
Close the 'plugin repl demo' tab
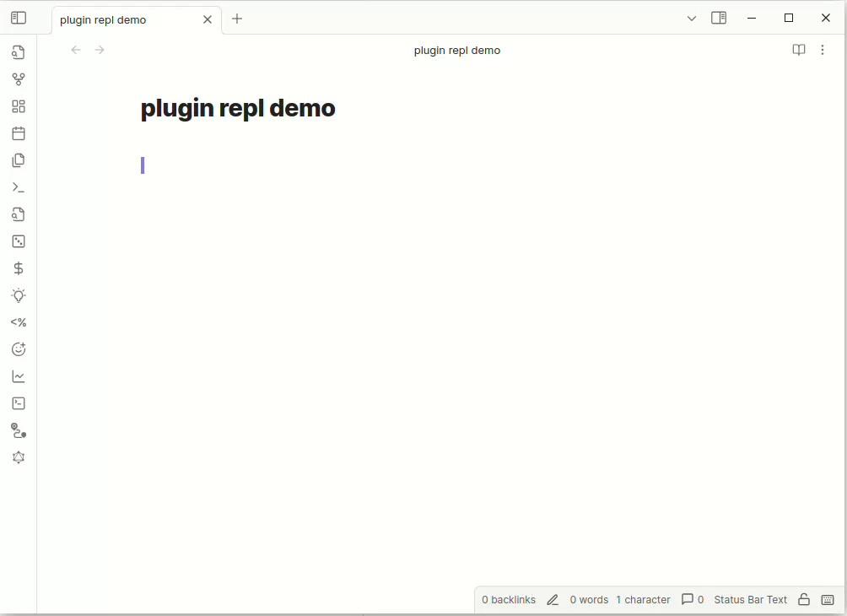click(x=208, y=19)
